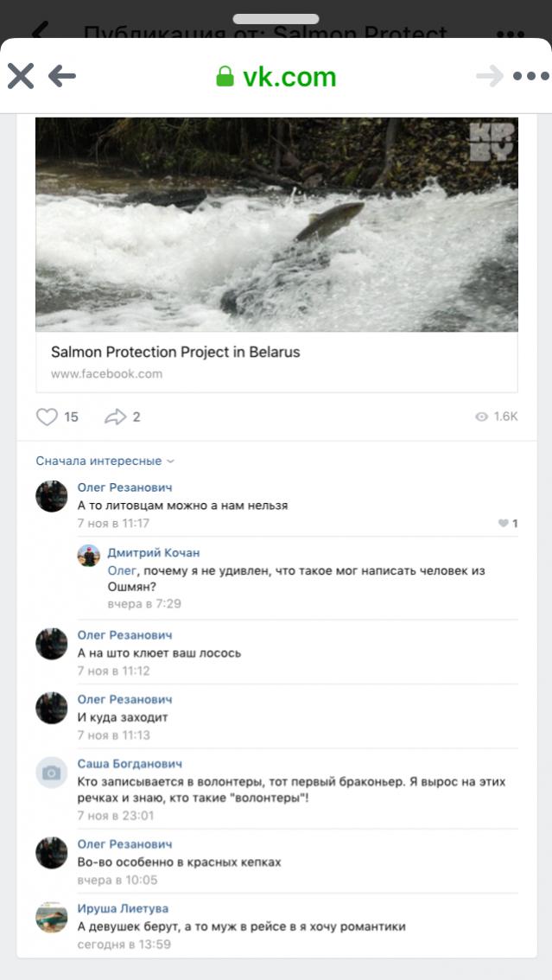Tap the vk.com address in the URL bar
Screen dimensions: 552x980
(289, 77)
